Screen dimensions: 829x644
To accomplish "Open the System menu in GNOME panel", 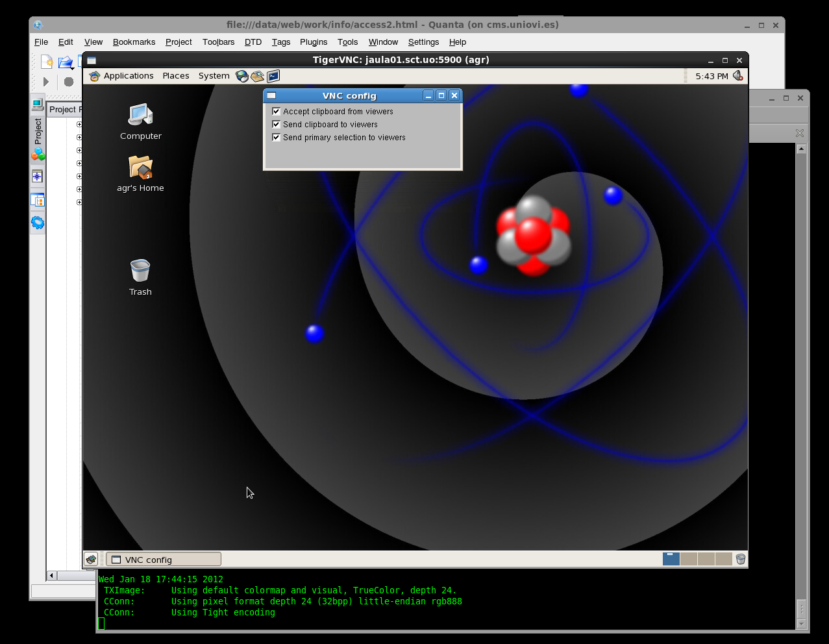I will 214,76.
